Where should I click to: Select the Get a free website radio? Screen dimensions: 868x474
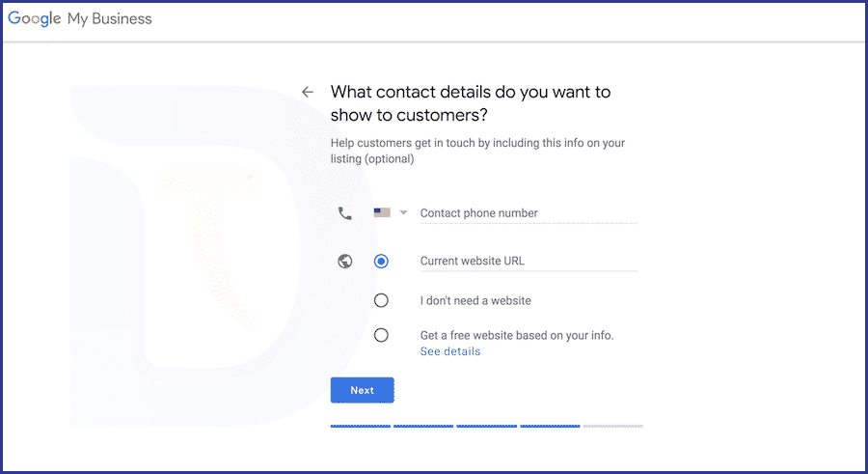pos(381,335)
